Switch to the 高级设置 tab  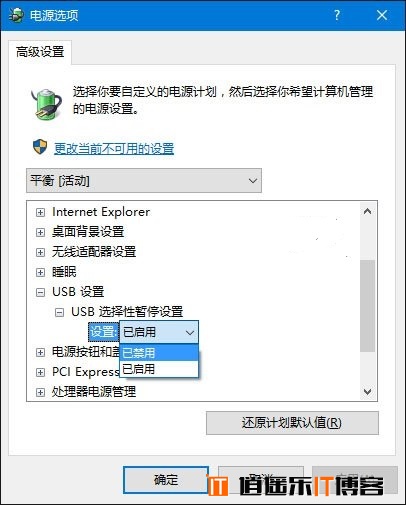click(x=40, y=52)
